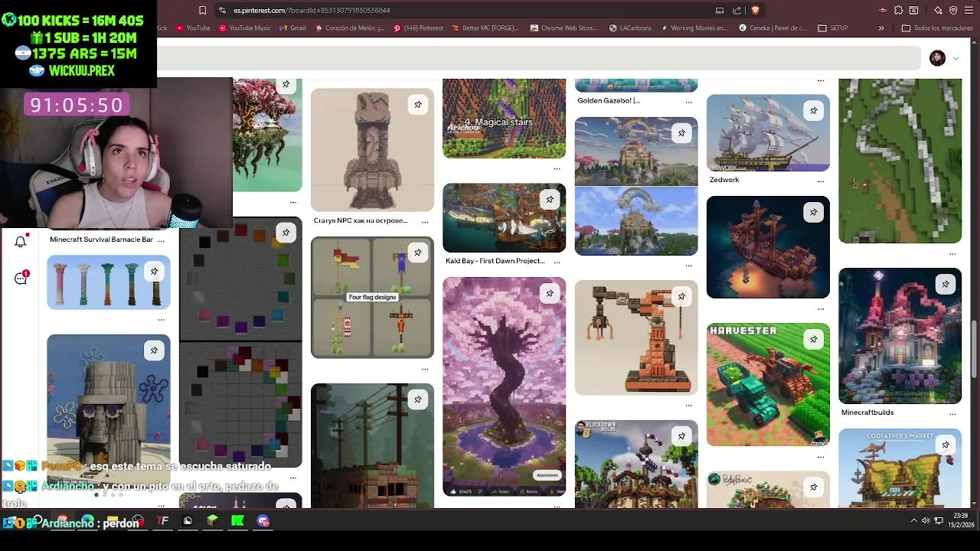Screen dimensions: 980x551
Task: Launch the Minecraft block taskbar icon
Action: [x=212, y=521]
